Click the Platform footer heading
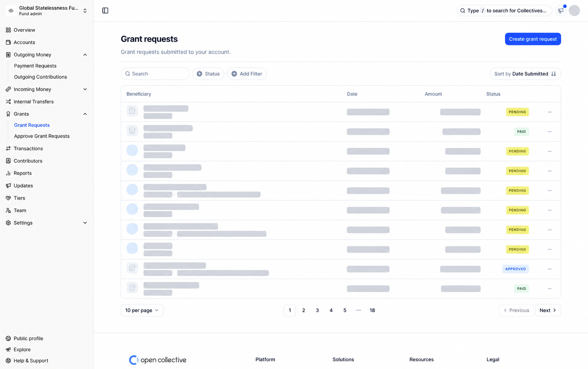This screenshot has height=369, width=588. [265, 360]
